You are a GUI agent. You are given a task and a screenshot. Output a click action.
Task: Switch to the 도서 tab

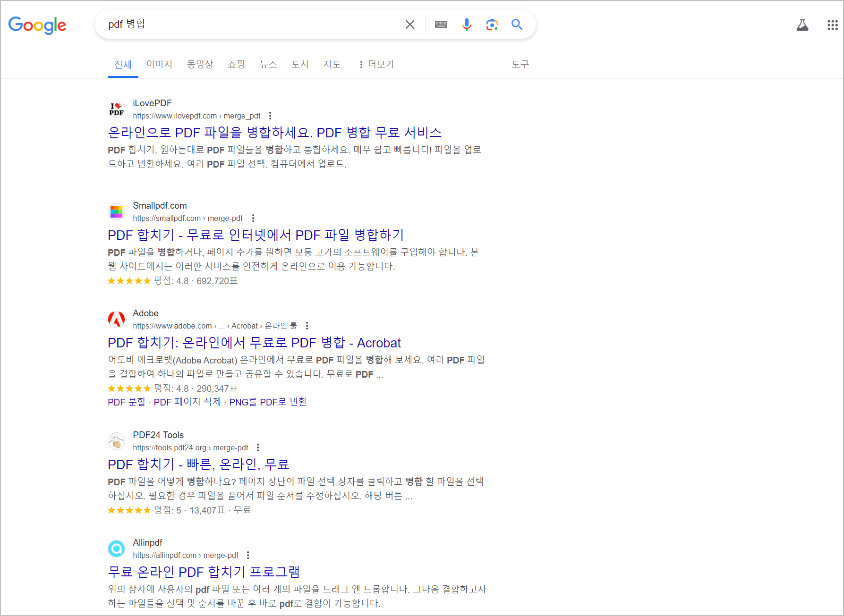pos(300,64)
